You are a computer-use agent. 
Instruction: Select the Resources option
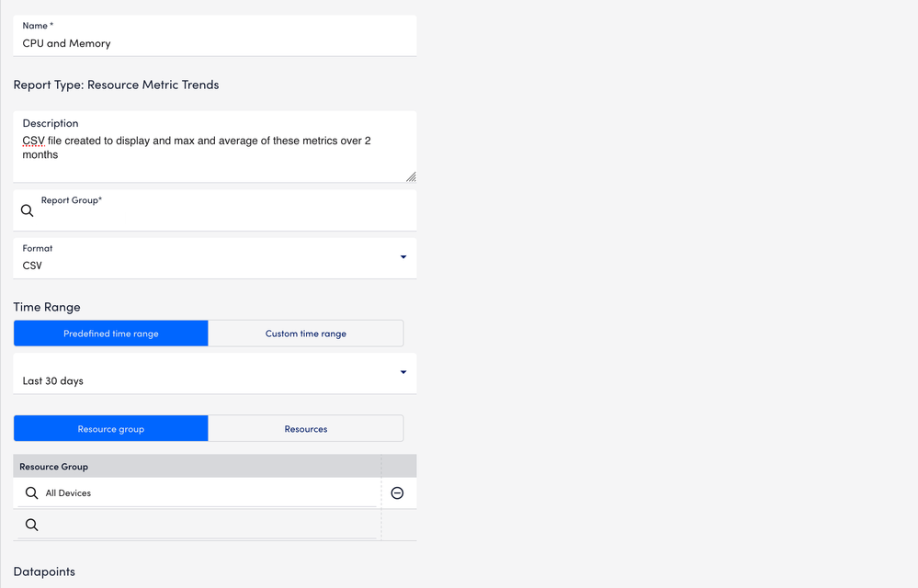point(306,429)
